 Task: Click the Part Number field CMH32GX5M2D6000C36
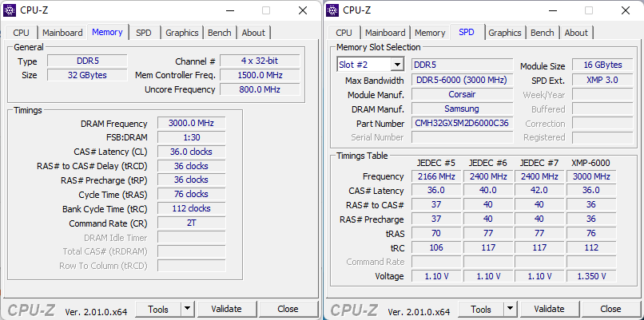click(463, 124)
